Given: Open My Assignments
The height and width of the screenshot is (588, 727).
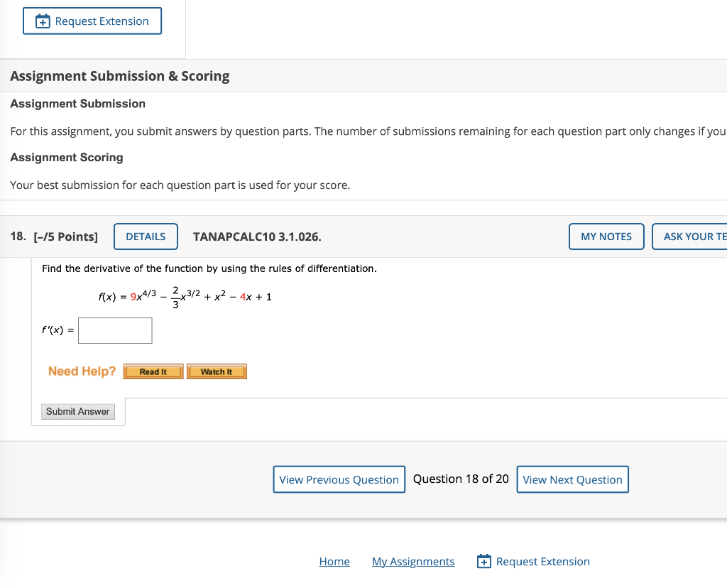Looking at the screenshot, I should [413, 561].
